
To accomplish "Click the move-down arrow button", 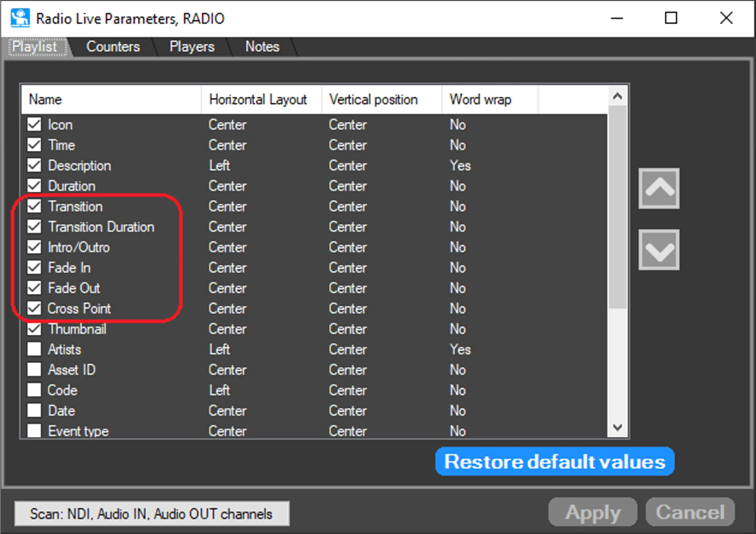I will coord(659,250).
